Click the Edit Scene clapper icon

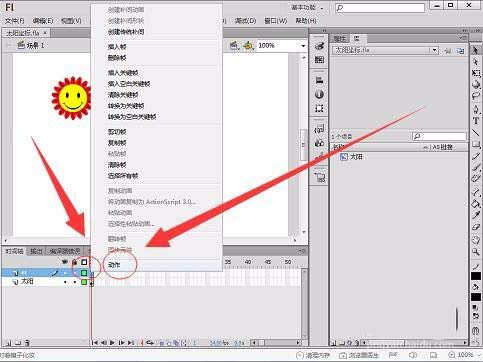click(234, 45)
